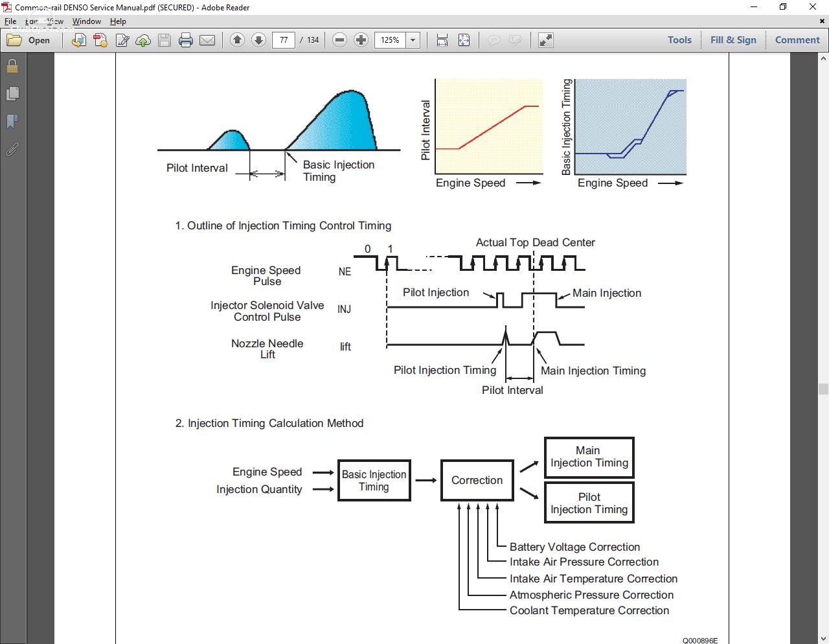This screenshot has height=644, width=829.
Task: Click the 'Engine Speed Pulse' label
Action: tap(266, 275)
